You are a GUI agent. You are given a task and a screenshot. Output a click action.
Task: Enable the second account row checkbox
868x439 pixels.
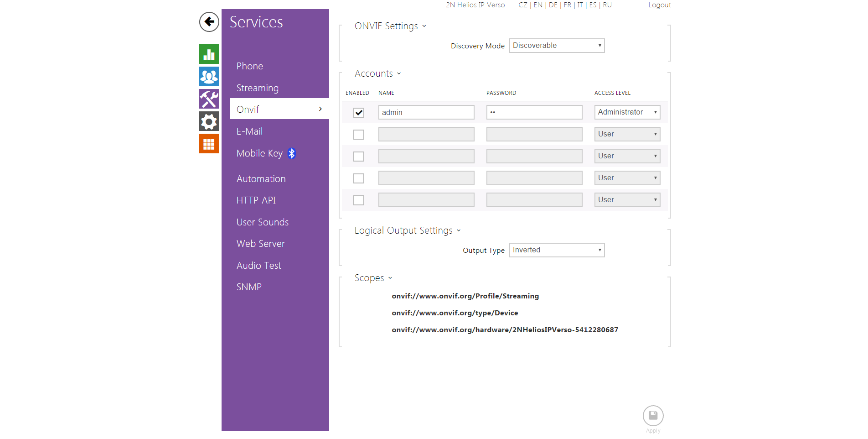click(x=359, y=135)
